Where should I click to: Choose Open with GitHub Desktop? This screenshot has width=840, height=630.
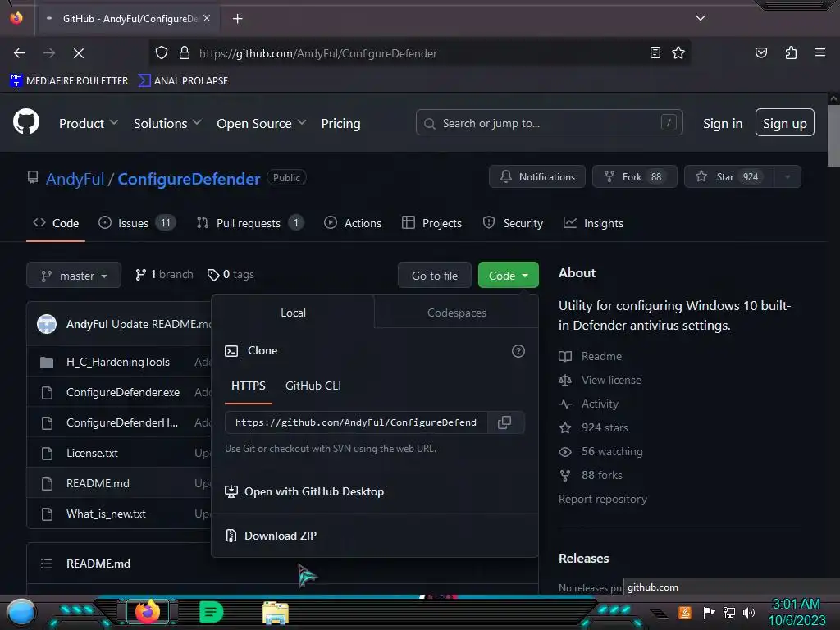pyautogui.click(x=304, y=491)
